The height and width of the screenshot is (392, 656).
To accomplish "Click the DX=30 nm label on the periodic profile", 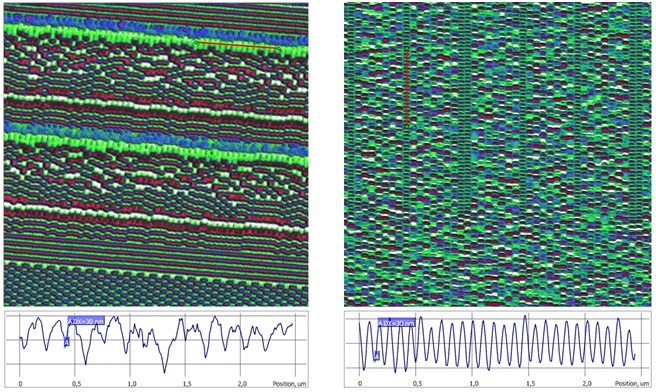I will click(x=397, y=323).
